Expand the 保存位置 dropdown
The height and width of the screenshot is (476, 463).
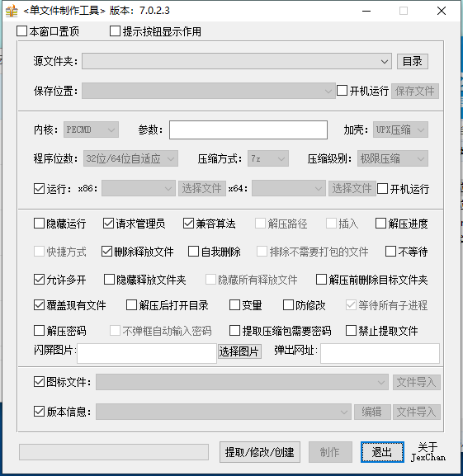209,91
